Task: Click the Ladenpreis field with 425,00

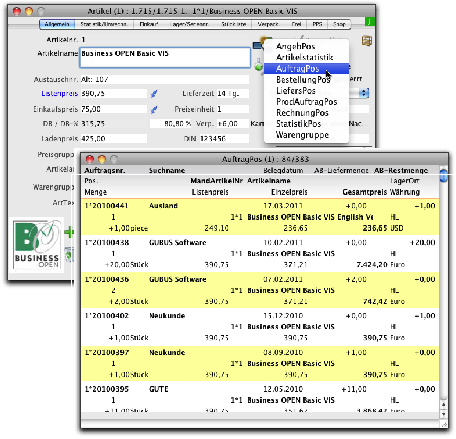Action: pyautogui.click(x=113, y=138)
